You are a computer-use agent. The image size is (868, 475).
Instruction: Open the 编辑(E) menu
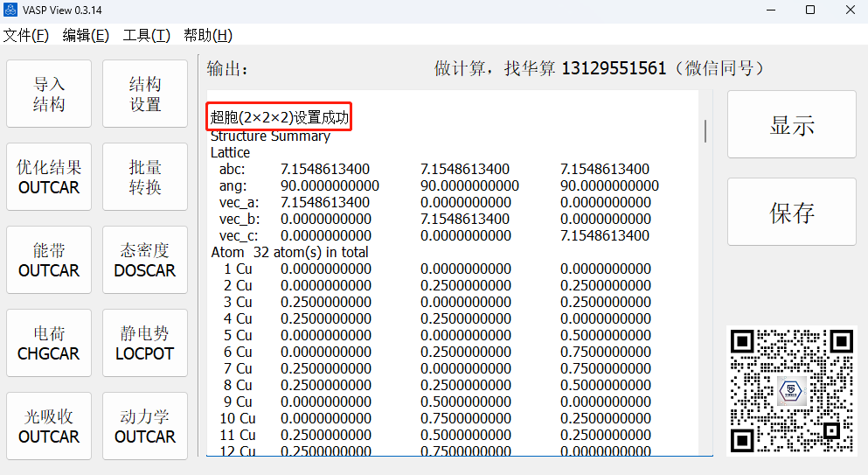[86, 35]
